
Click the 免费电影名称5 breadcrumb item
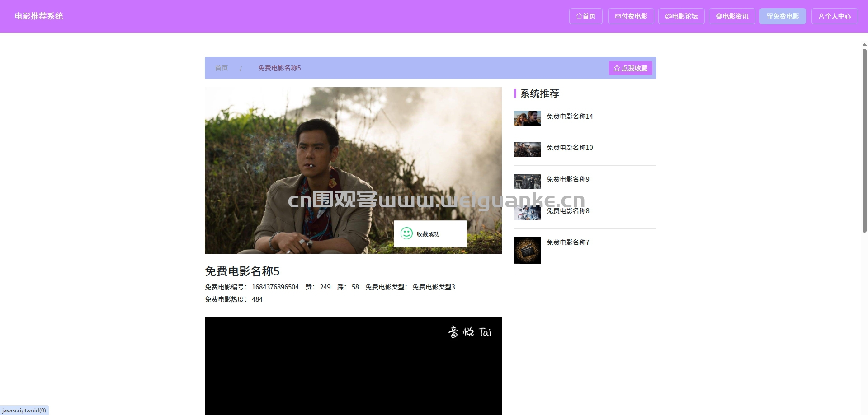[x=279, y=68]
